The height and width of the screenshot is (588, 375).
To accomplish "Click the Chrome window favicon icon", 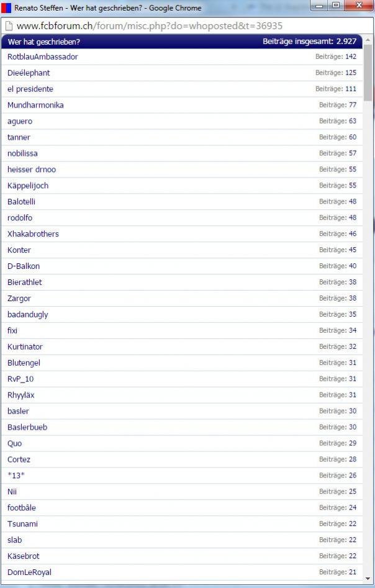I will click(6, 8).
